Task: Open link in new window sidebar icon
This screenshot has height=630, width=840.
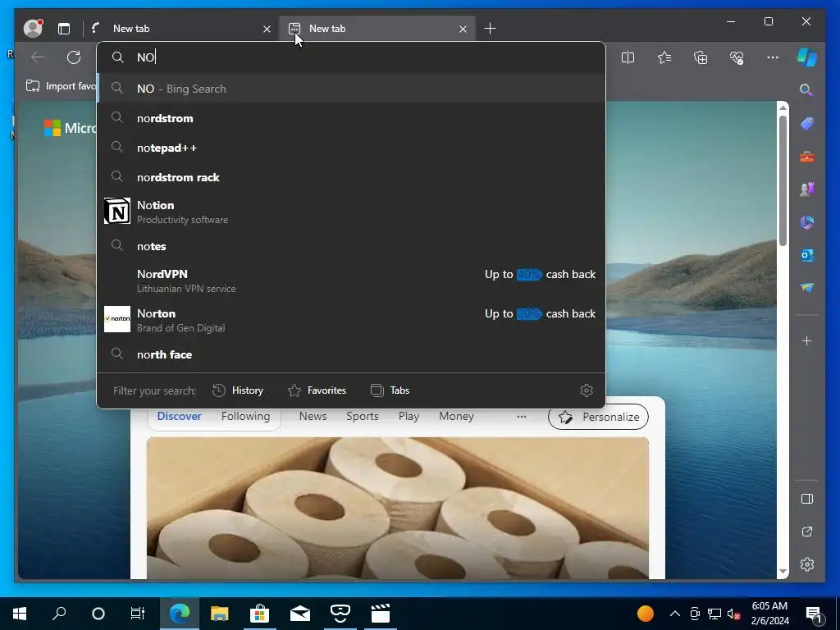Action: 807,532
